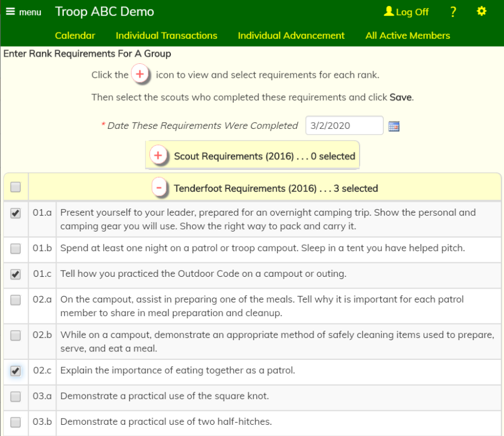Collapse Tenderfoot Requirements (2016) section
This screenshot has width=504, height=436.
point(159,188)
